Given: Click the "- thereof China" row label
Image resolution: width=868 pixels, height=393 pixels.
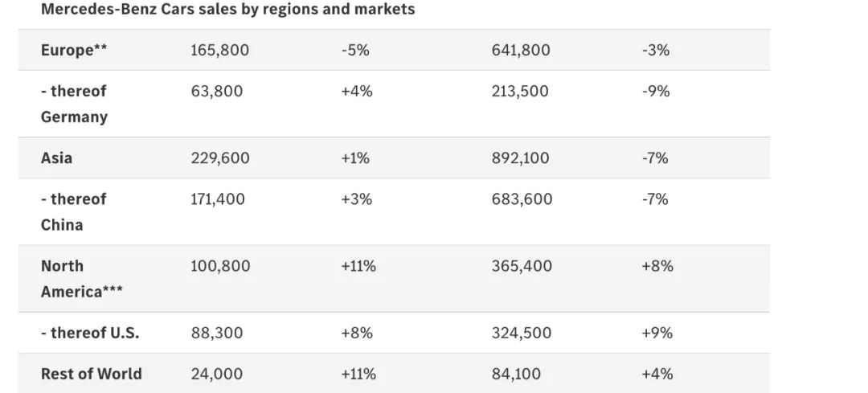Looking at the screenshot, I should tap(73, 211).
